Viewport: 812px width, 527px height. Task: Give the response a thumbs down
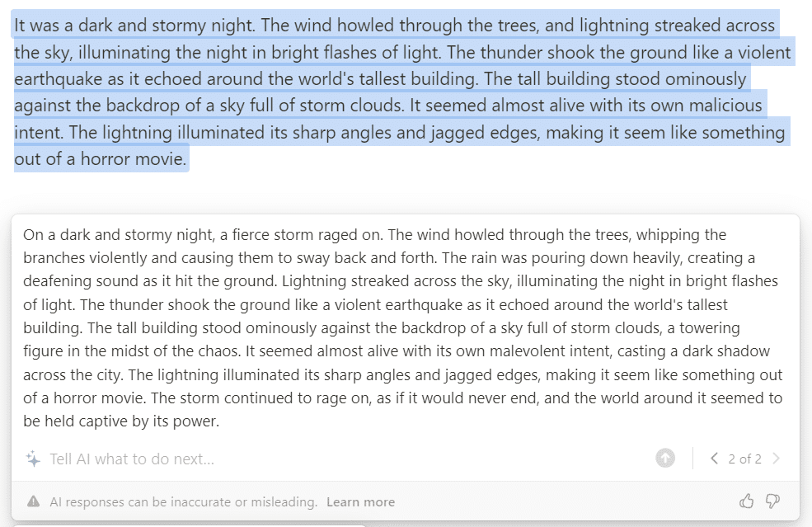coord(773,501)
